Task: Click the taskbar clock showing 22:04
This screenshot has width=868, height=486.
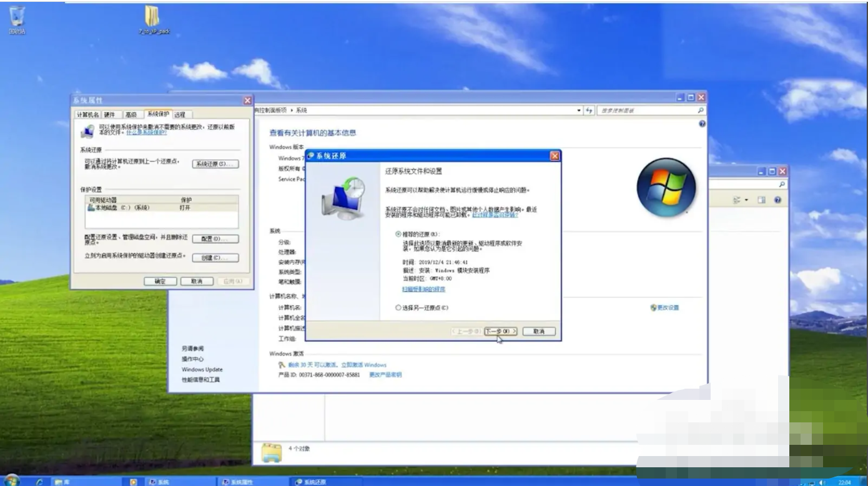Action: [x=845, y=482]
